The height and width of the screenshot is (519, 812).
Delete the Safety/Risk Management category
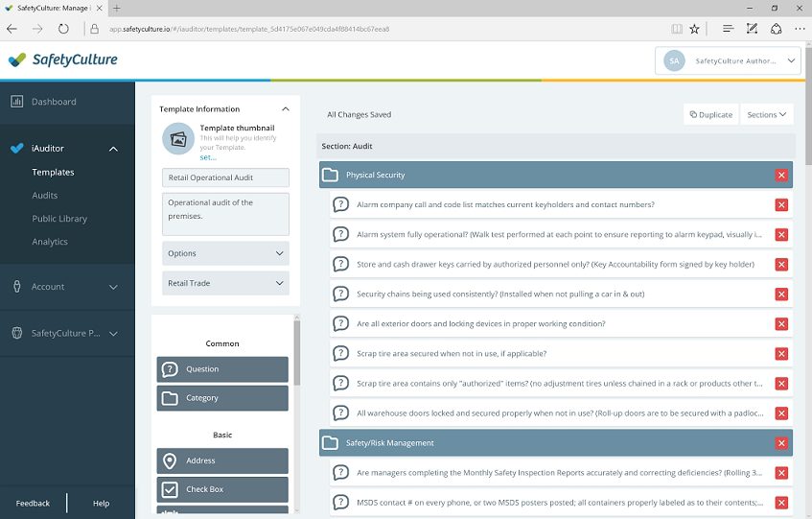click(781, 443)
